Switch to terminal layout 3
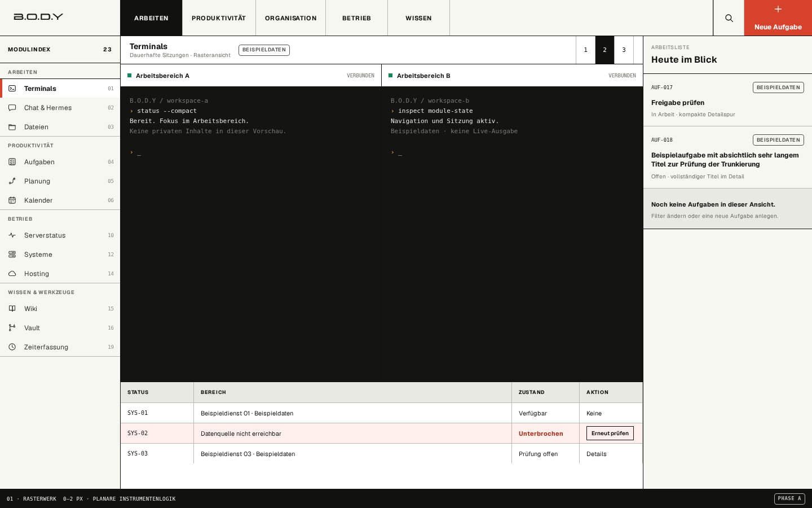812x508 pixels. [624, 50]
